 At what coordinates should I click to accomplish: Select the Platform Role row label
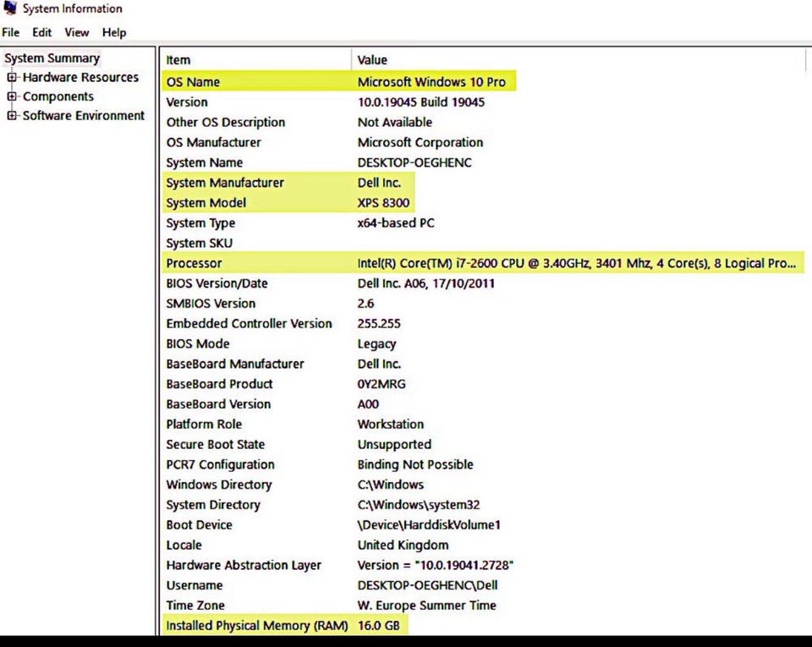point(204,425)
